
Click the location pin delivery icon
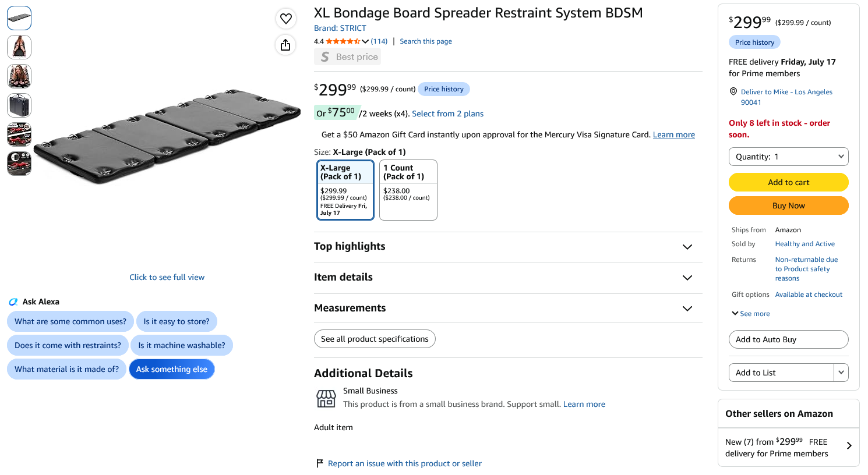pyautogui.click(x=733, y=91)
